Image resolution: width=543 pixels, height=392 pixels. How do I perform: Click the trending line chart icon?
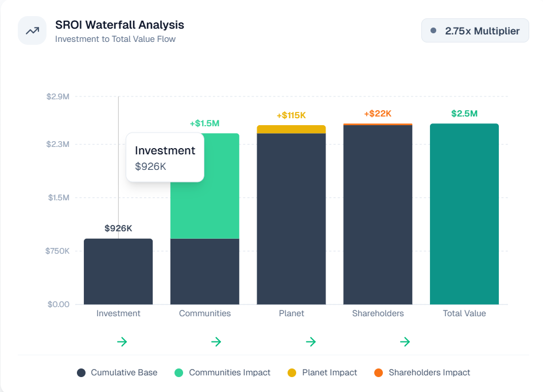(x=32, y=30)
